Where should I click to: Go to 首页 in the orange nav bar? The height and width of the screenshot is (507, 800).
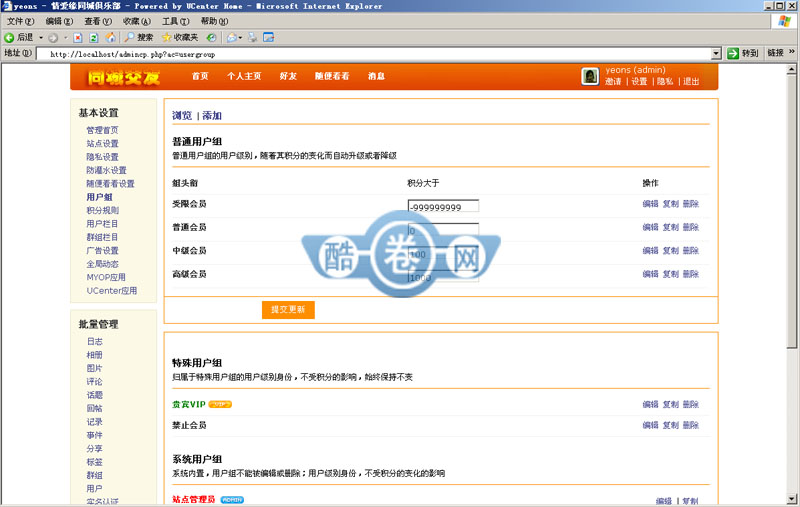pyautogui.click(x=200, y=76)
